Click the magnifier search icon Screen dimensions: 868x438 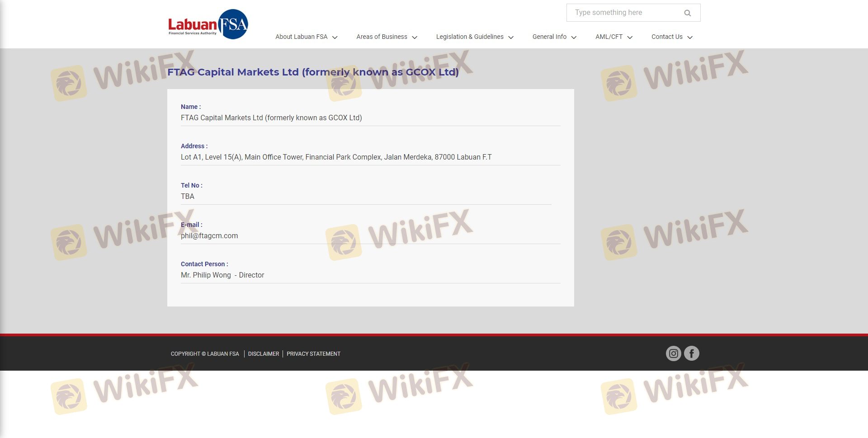click(x=687, y=13)
